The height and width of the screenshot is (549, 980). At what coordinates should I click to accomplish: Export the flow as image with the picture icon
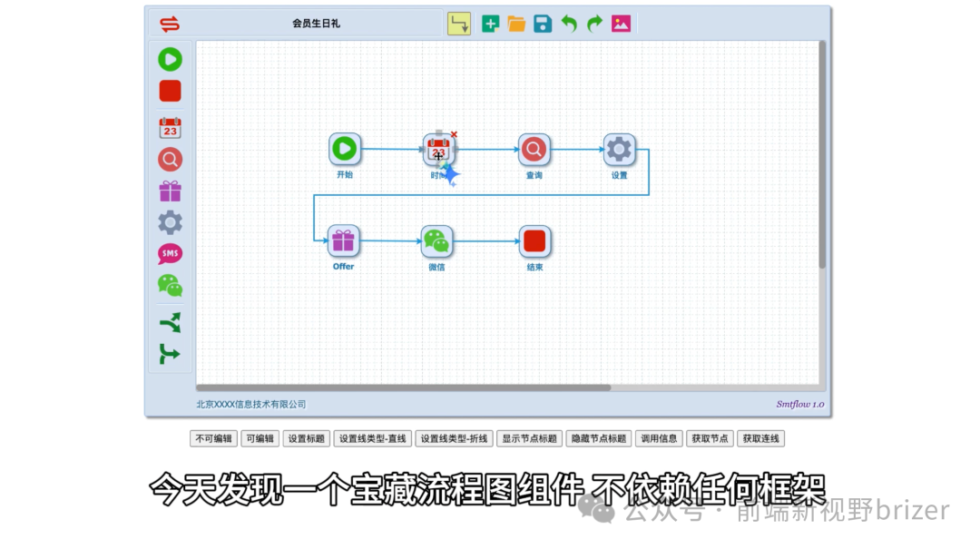click(x=621, y=24)
